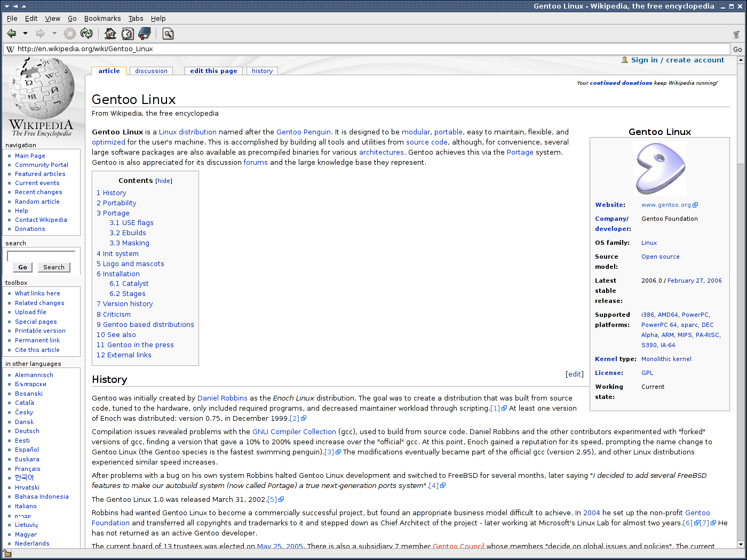The height and width of the screenshot is (560, 747).
Task: Open the page history tab
Action: click(262, 71)
